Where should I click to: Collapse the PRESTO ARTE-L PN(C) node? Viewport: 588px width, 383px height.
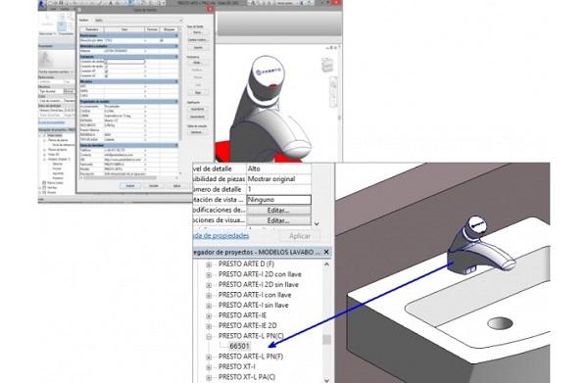click(209, 337)
